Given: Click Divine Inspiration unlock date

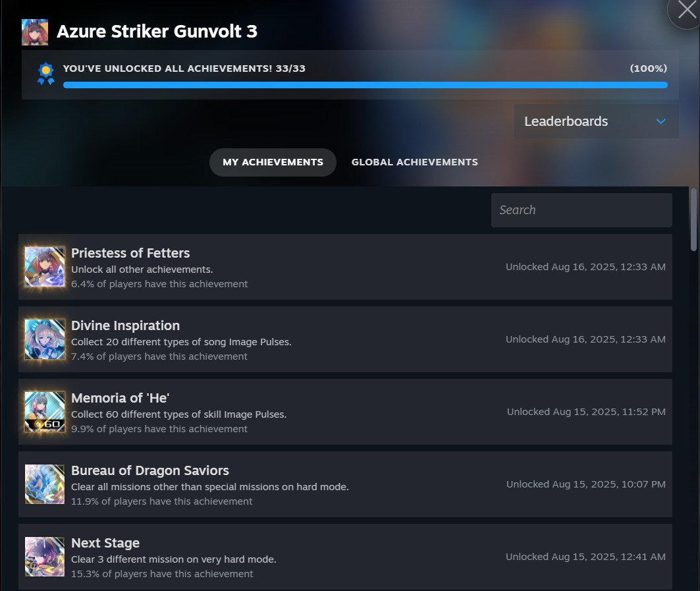Looking at the screenshot, I should tap(585, 339).
